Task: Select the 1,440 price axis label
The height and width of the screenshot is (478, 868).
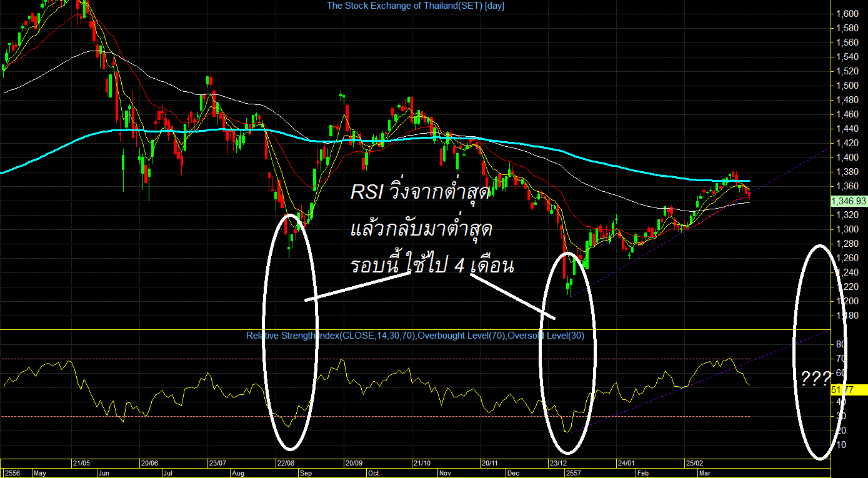Action: pos(846,129)
